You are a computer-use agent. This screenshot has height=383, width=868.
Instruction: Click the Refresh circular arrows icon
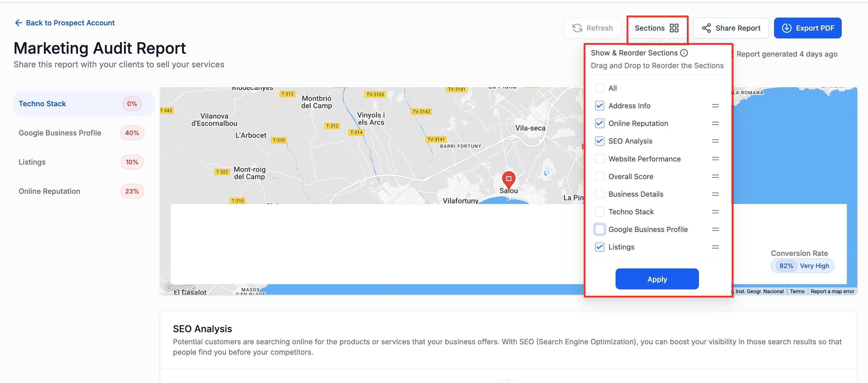(x=577, y=28)
